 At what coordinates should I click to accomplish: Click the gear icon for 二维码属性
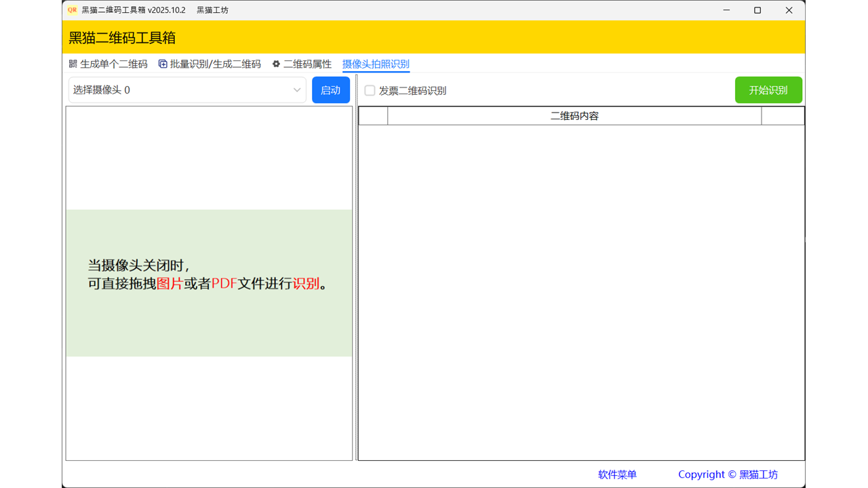click(x=276, y=64)
